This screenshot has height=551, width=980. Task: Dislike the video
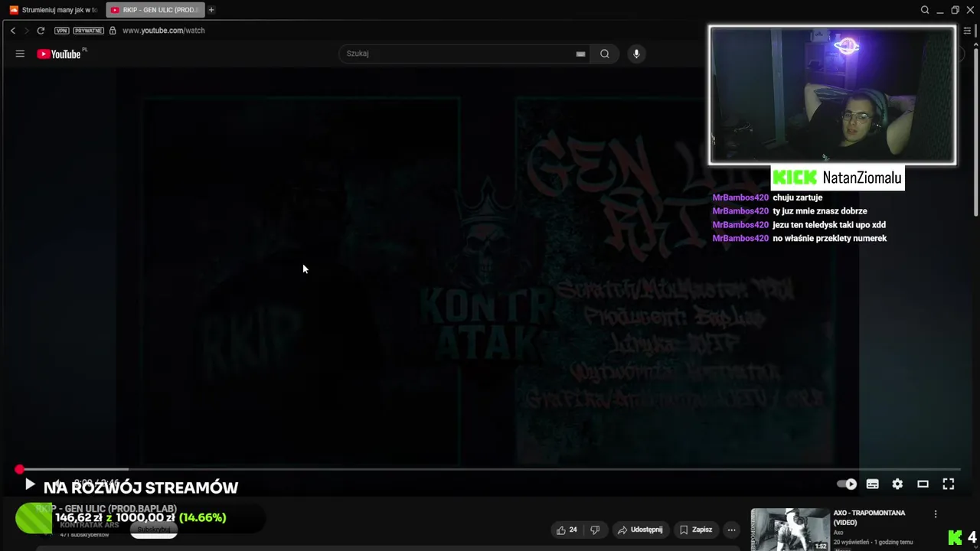(x=595, y=530)
